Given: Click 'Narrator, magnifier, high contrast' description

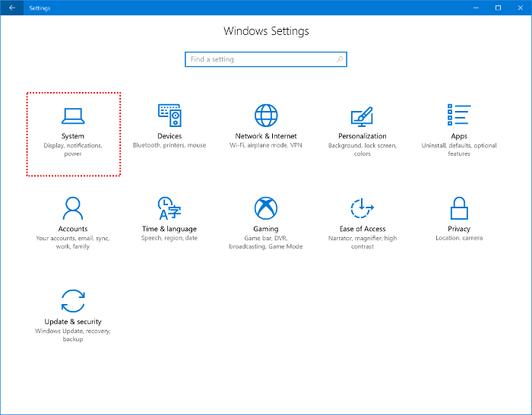Looking at the screenshot, I should [363, 242].
